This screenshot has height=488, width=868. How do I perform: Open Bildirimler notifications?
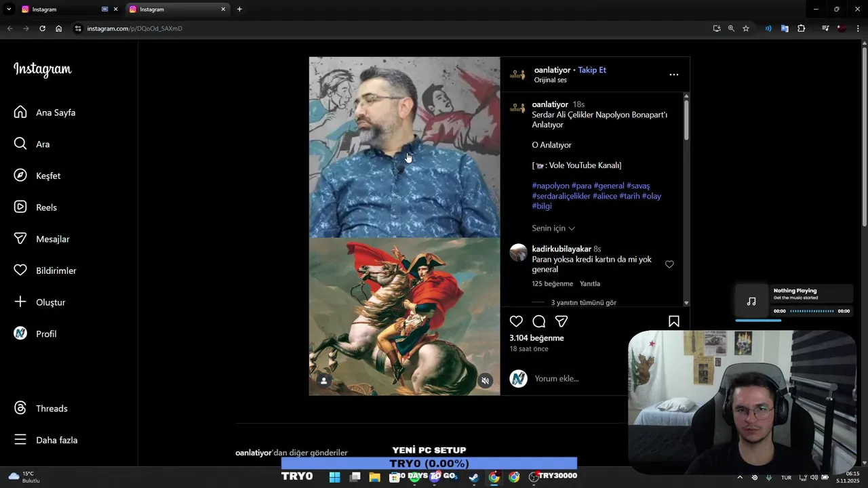pos(45,270)
